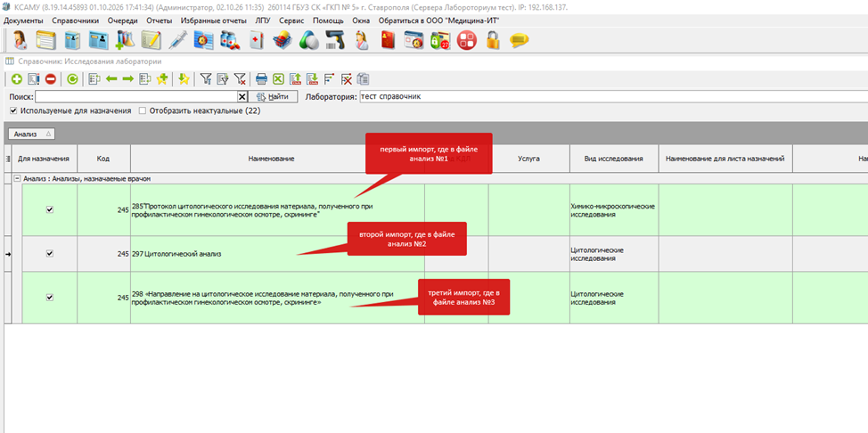Click the edit record icon next to plus
The image size is (868, 433).
pos(33,79)
